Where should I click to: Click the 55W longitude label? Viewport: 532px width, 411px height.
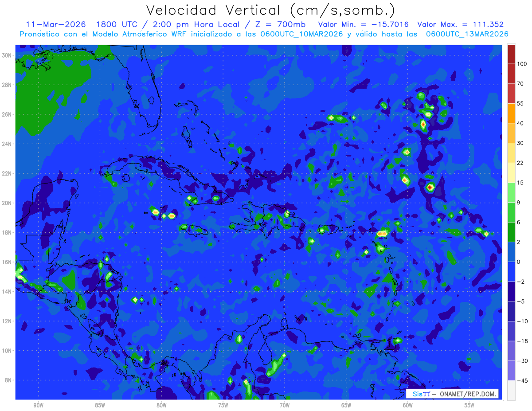pyautogui.click(x=469, y=405)
